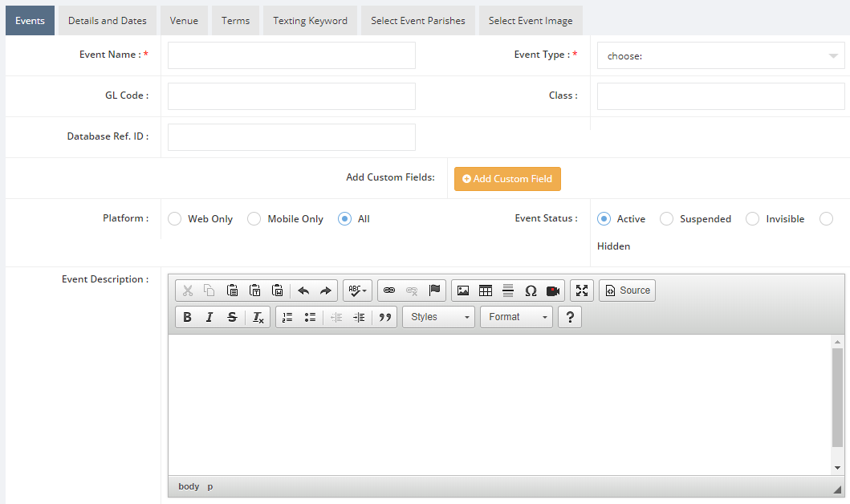
Task: Click the Block Quote icon
Action: coord(385,317)
